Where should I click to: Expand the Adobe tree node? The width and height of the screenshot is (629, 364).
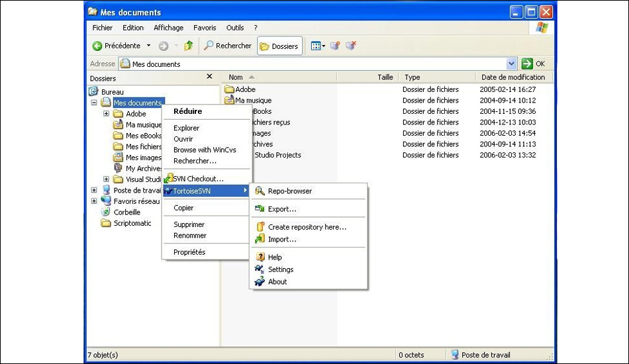click(107, 113)
